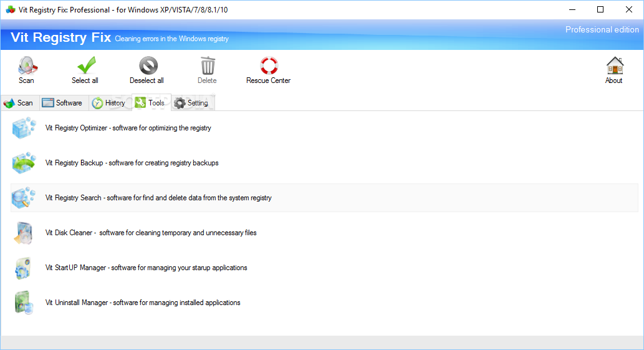This screenshot has width=644, height=350.
Task: Click the Vit Registry Search icon
Action: (24, 198)
